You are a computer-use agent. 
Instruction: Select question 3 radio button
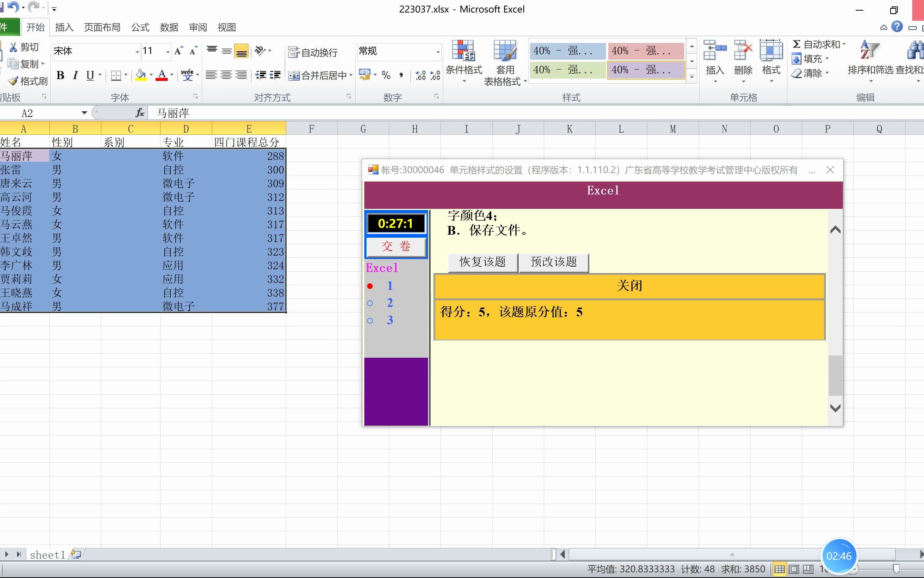pyautogui.click(x=369, y=321)
